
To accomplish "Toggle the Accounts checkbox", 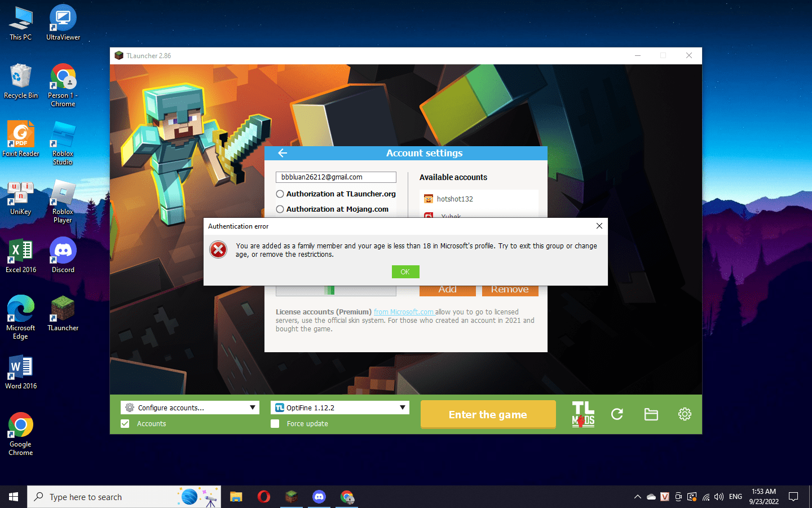I will (125, 424).
